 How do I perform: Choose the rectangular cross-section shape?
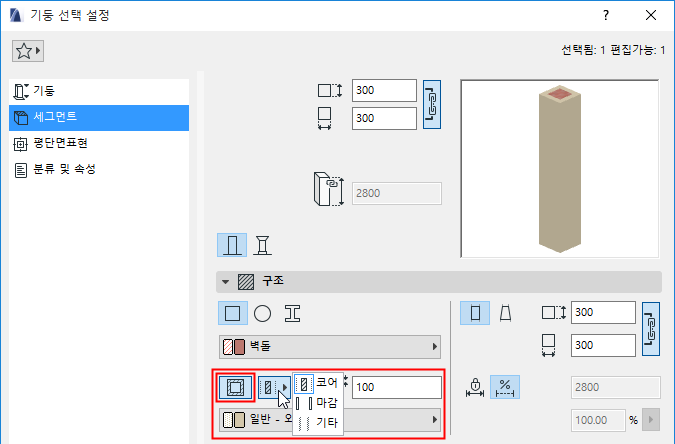pyautogui.click(x=233, y=313)
